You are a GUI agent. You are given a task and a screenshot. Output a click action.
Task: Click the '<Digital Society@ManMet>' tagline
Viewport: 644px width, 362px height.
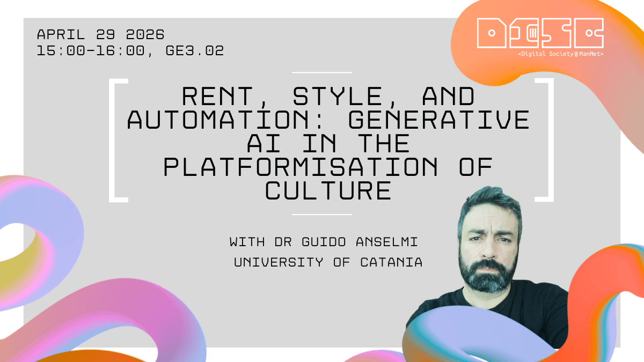[x=560, y=54]
